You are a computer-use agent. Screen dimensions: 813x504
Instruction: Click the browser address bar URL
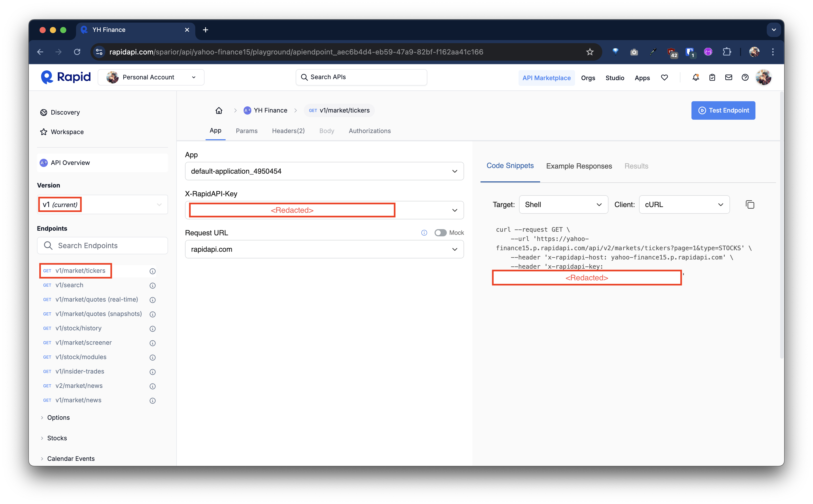pos(296,52)
